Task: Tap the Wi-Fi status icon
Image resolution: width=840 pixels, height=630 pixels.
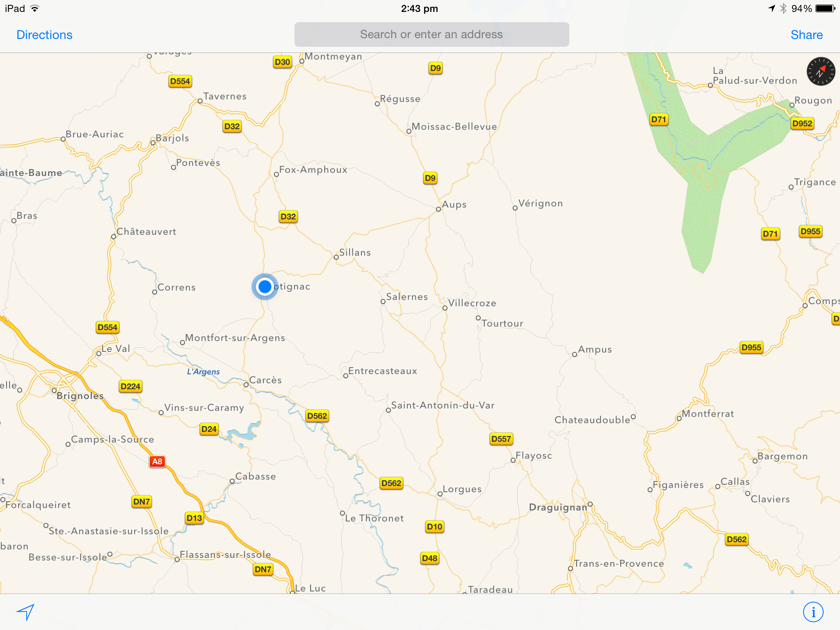Action: (35, 9)
